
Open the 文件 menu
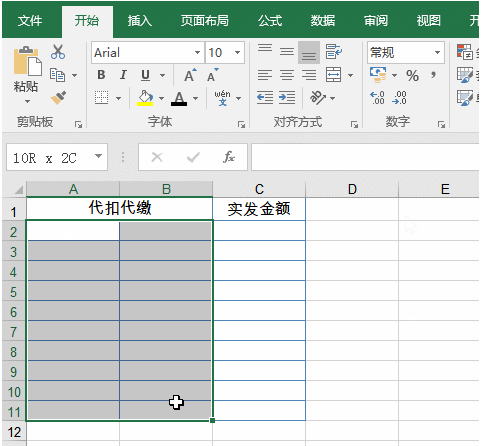(x=30, y=21)
